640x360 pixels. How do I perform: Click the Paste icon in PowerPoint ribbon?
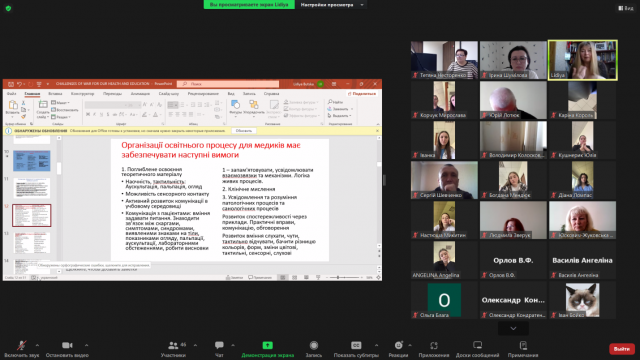(x=13, y=106)
